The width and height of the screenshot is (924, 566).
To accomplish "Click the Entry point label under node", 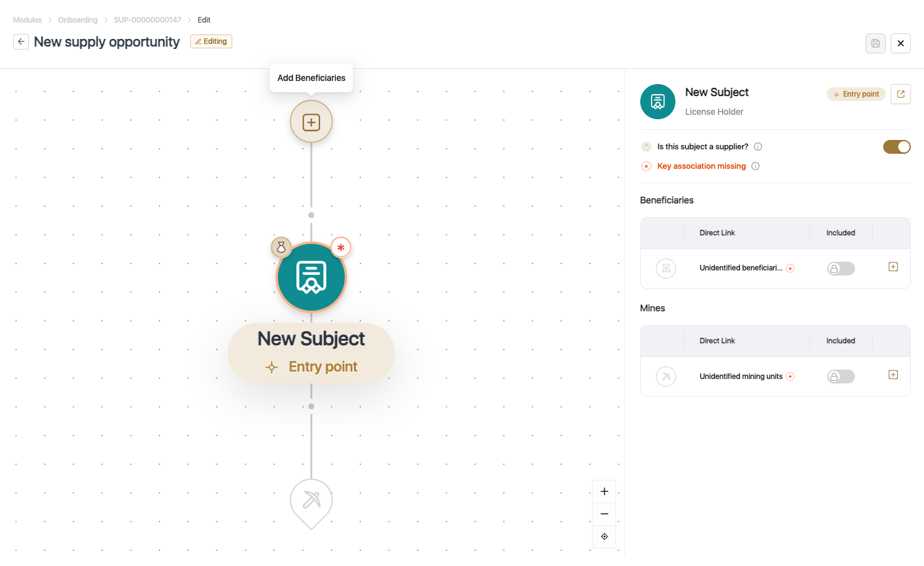I will pyautogui.click(x=323, y=367).
